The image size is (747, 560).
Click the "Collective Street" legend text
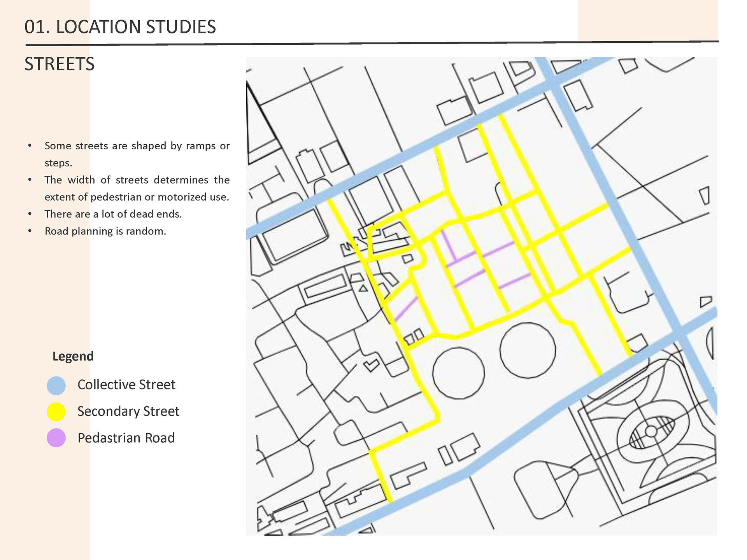(x=126, y=385)
